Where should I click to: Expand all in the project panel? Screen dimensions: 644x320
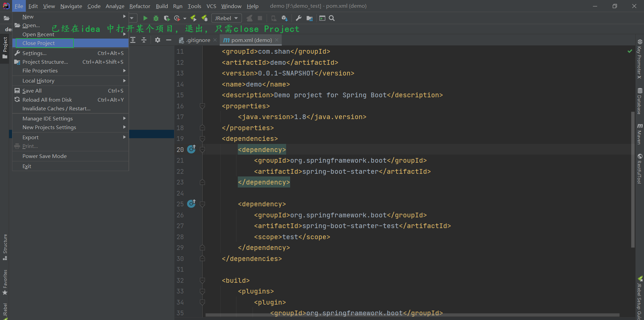pos(133,40)
